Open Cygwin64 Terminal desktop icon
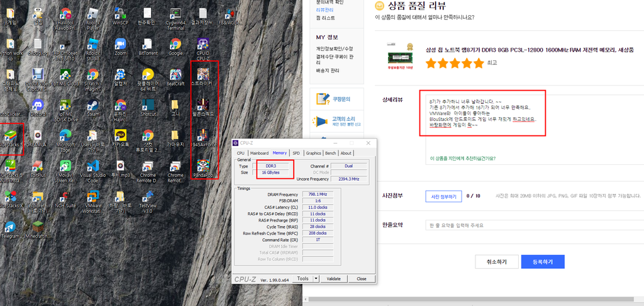This screenshot has height=306, width=644. click(x=175, y=18)
